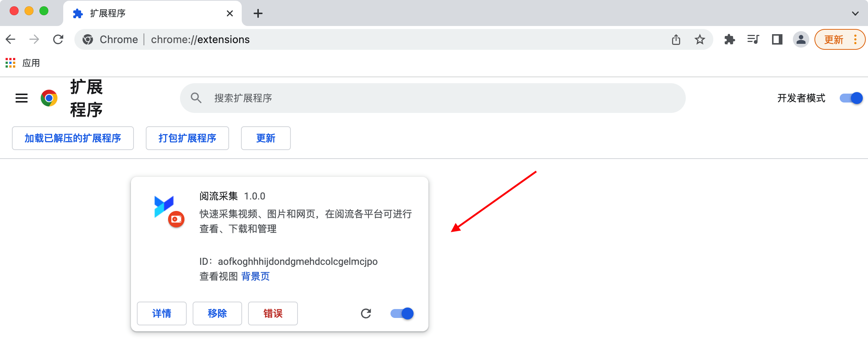
Task: Open a new tab with the plus button
Action: click(x=258, y=14)
